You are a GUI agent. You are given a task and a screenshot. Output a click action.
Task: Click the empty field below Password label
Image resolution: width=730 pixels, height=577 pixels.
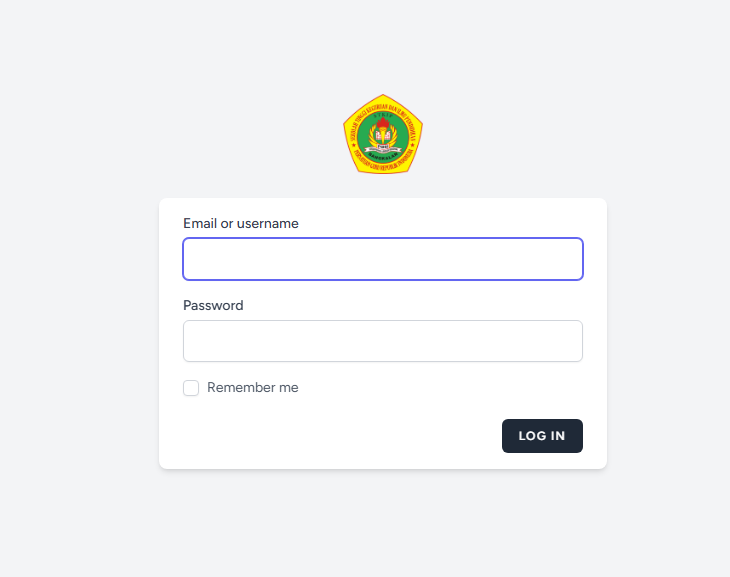coord(383,341)
